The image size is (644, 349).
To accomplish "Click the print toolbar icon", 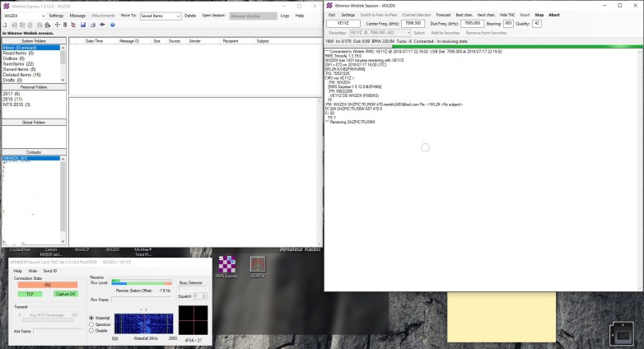I will (91, 25).
